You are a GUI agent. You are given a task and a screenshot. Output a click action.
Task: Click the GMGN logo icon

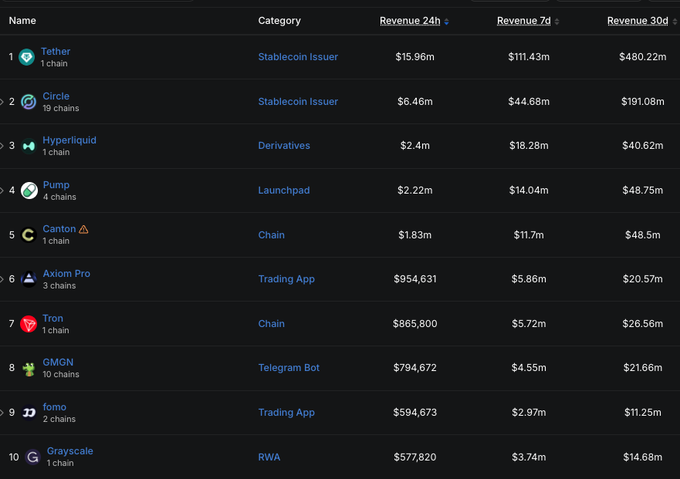click(x=29, y=369)
